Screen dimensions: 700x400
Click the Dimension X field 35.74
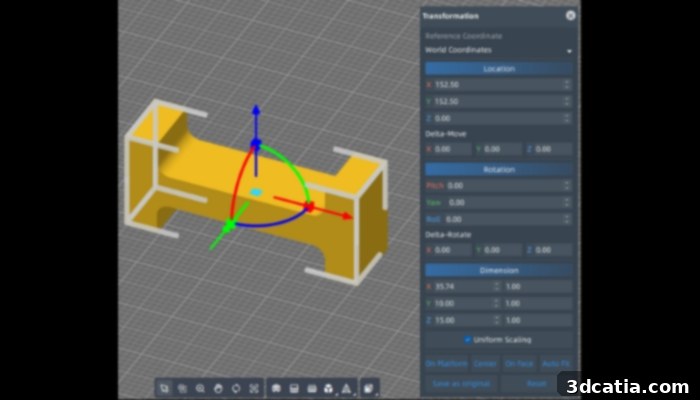463,287
